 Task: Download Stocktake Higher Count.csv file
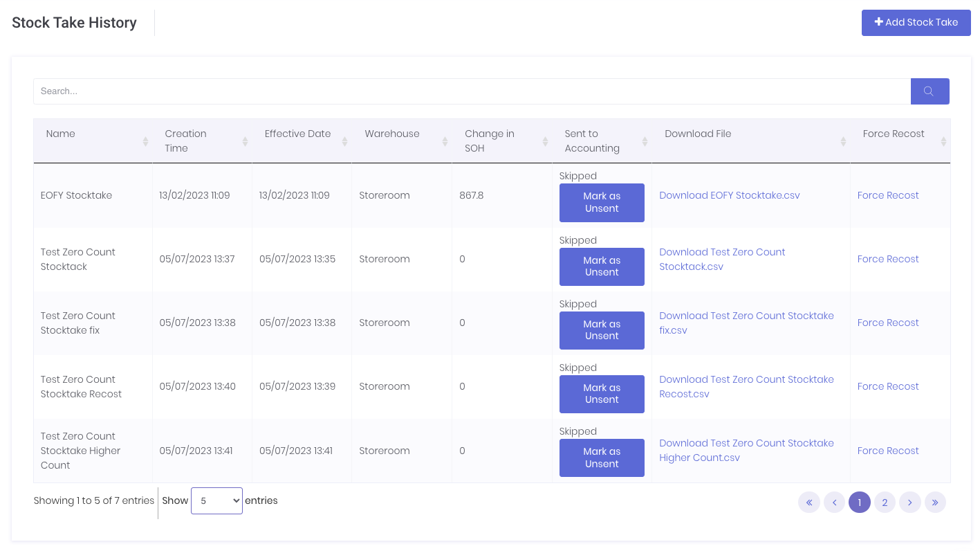pyautogui.click(x=746, y=450)
